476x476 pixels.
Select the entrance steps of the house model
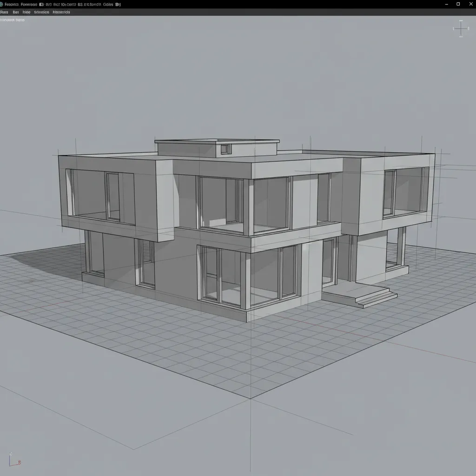point(360,294)
